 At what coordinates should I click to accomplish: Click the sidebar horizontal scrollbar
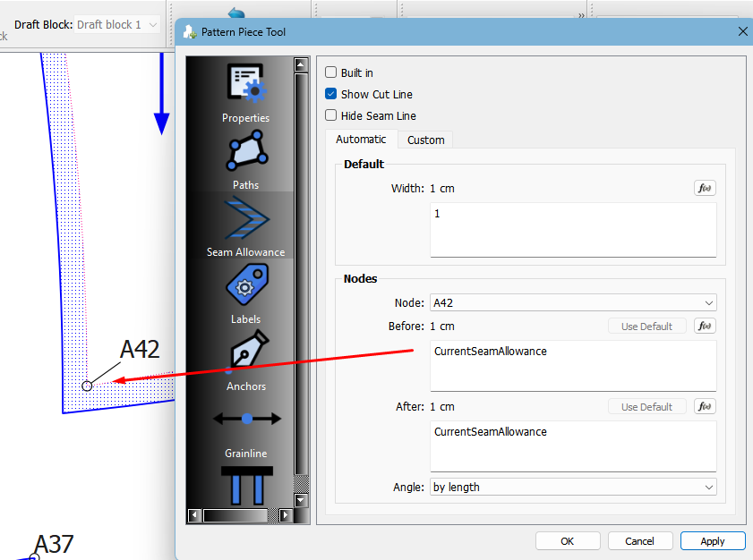coord(236,515)
